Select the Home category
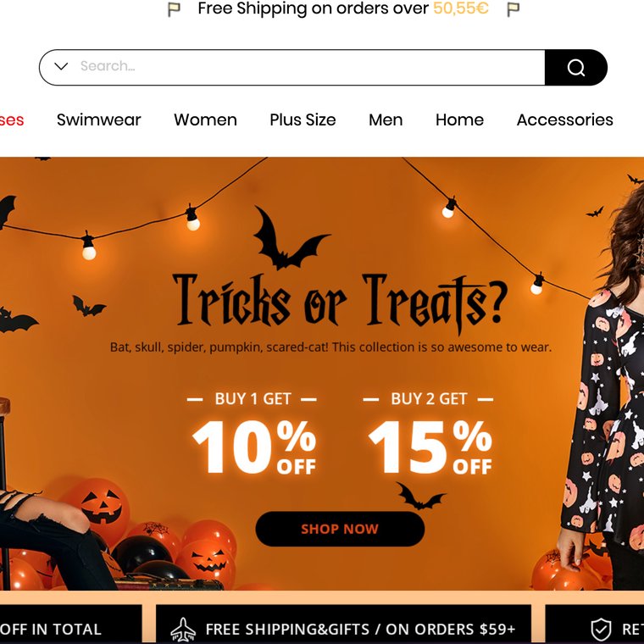 [x=459, y=120]
